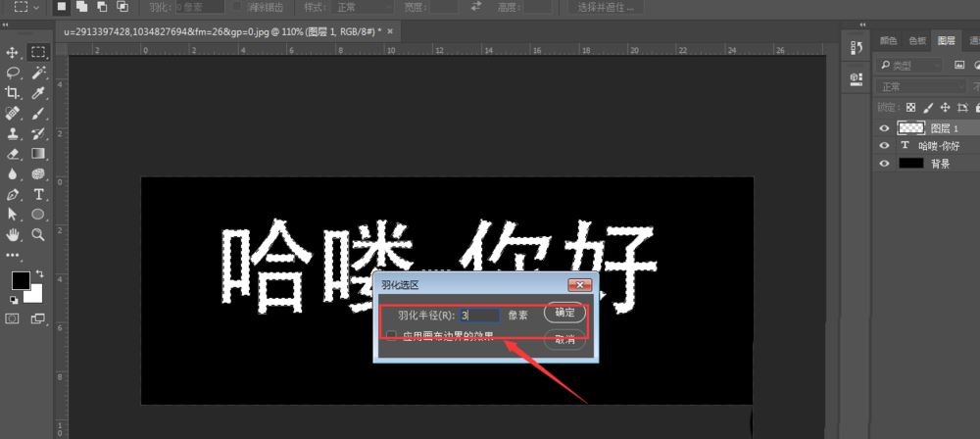The width and height of the screenshot is (980, 439).
Task: Select the History Brush tool
Action: tap(38, 133)
